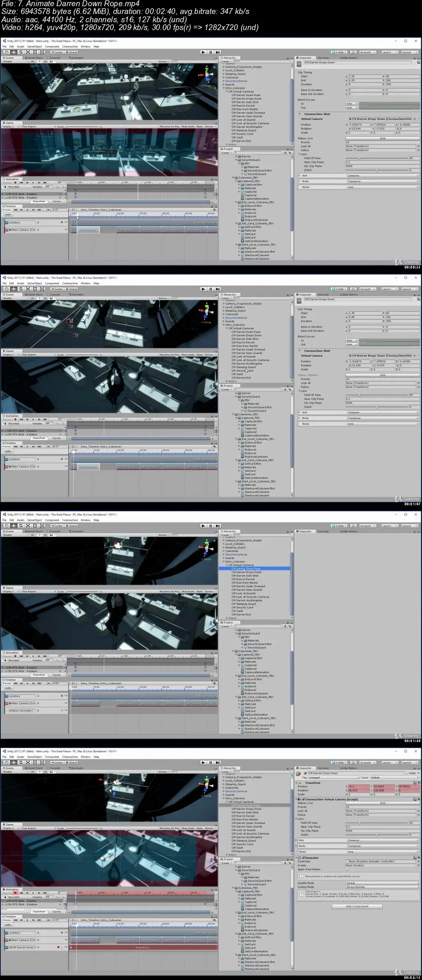
Task: Select the Hand tool in the 00:00:33 frame
Action: click(6, 52)
